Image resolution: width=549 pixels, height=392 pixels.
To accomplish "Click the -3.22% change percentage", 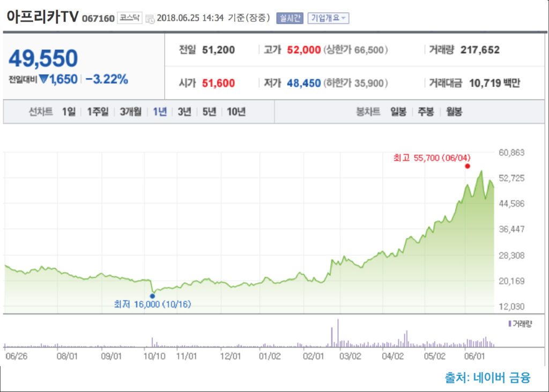I will (x=107, y=79).
